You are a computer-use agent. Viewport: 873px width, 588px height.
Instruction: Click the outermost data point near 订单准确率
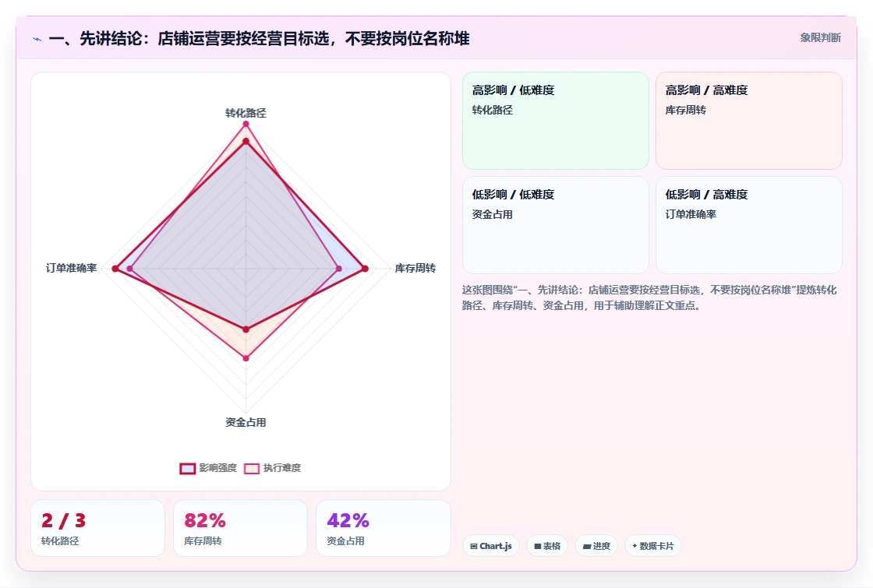point(115,269)
